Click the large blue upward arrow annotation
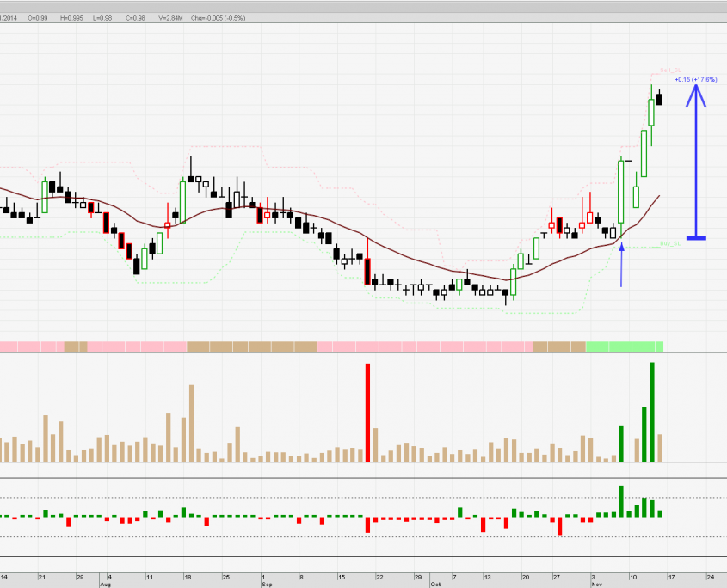 [x=695, y=155]
